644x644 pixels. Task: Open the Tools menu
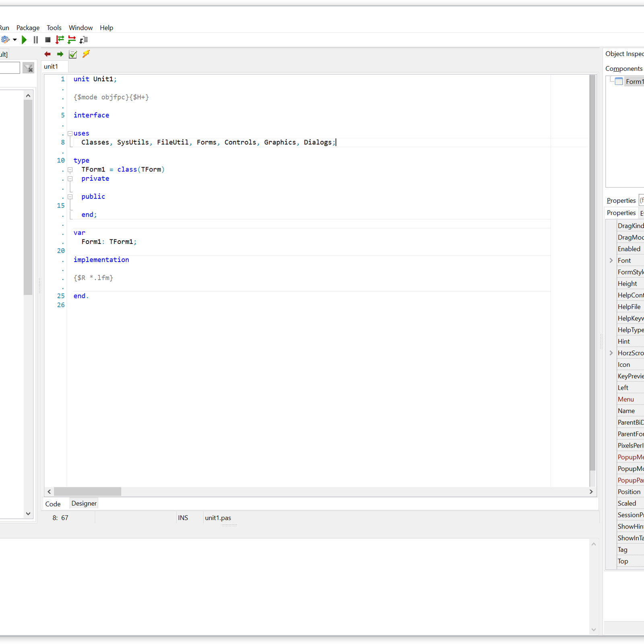click(54, 28)
